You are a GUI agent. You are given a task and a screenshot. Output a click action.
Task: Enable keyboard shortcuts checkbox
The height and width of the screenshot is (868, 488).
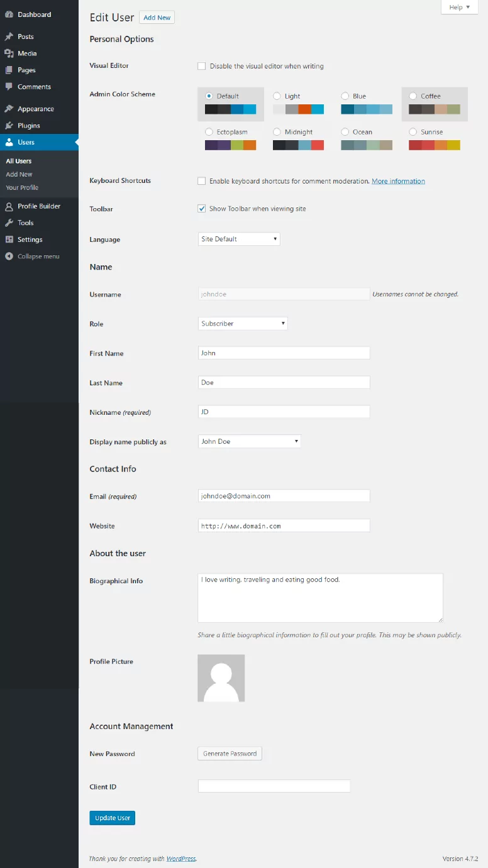click(x=202, y=181)
